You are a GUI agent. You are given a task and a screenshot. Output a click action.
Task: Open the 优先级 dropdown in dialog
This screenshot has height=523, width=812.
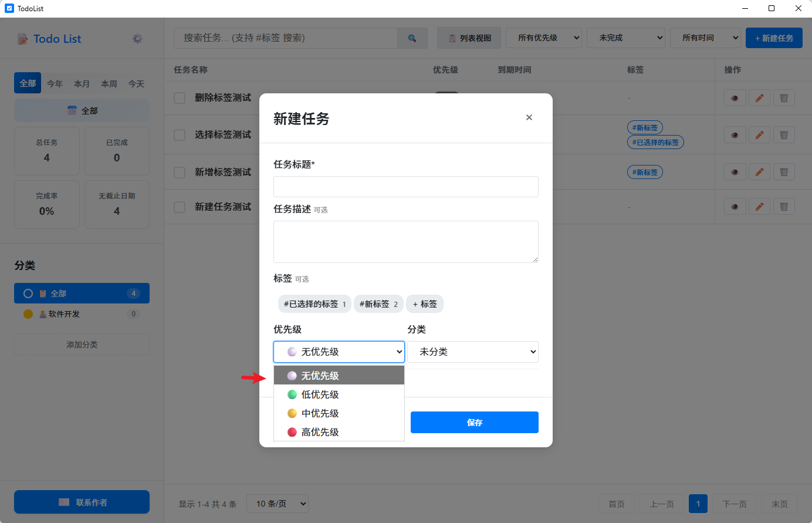tap(339, 352)
